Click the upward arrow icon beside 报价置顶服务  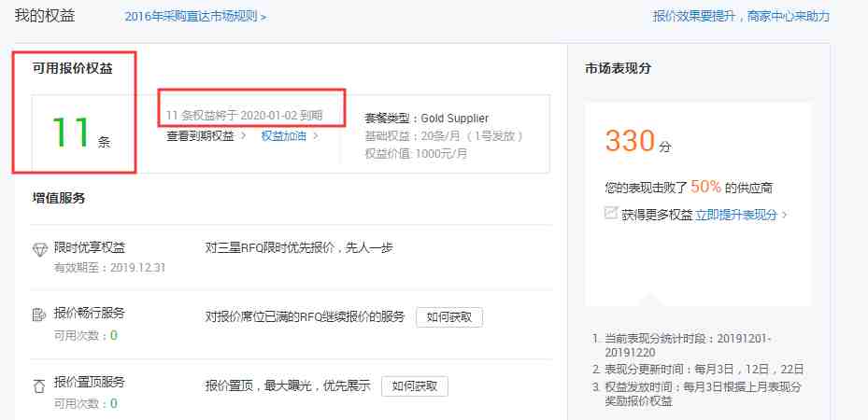39,385
